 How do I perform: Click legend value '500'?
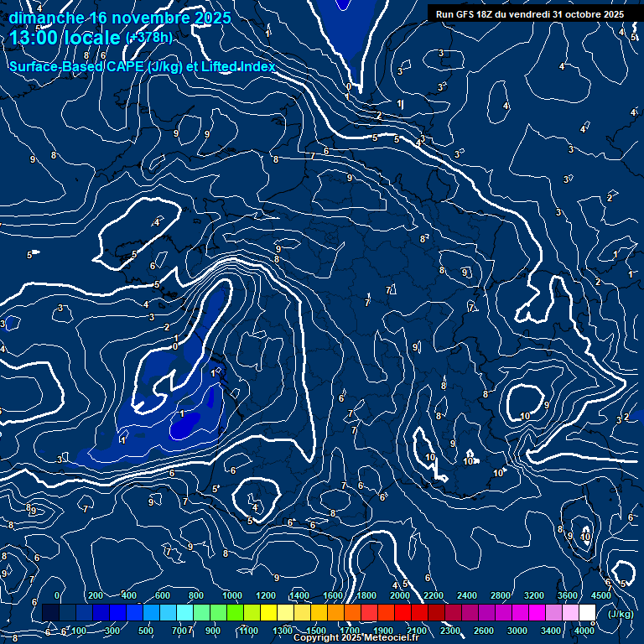click(x=146, y=631)
